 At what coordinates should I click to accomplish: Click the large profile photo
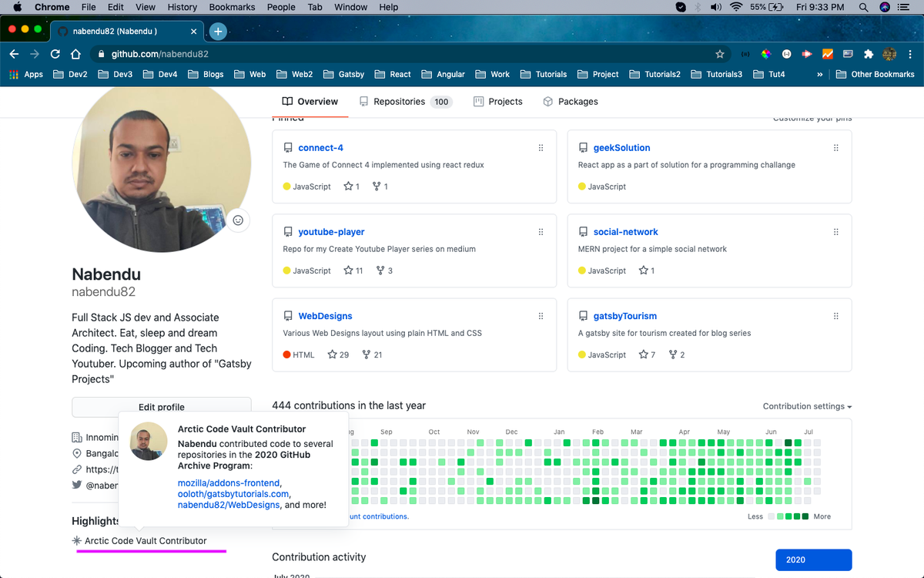(x=162, y=163)
